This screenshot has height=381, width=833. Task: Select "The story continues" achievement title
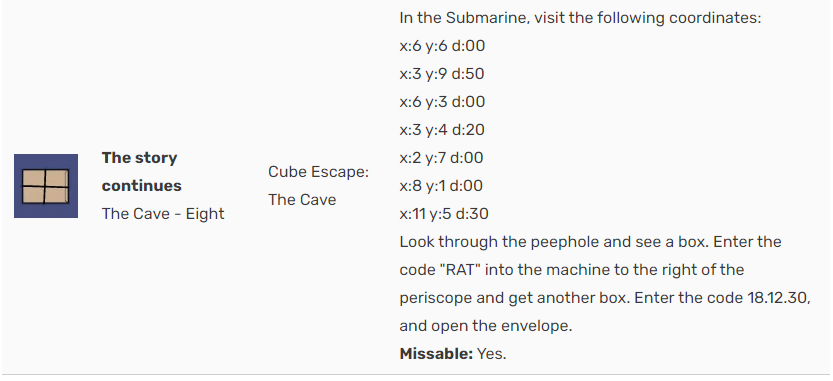click(141, 172)
